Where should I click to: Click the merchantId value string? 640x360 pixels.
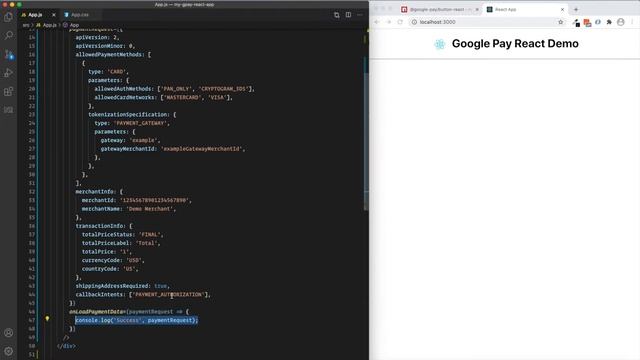coord(154,200)
